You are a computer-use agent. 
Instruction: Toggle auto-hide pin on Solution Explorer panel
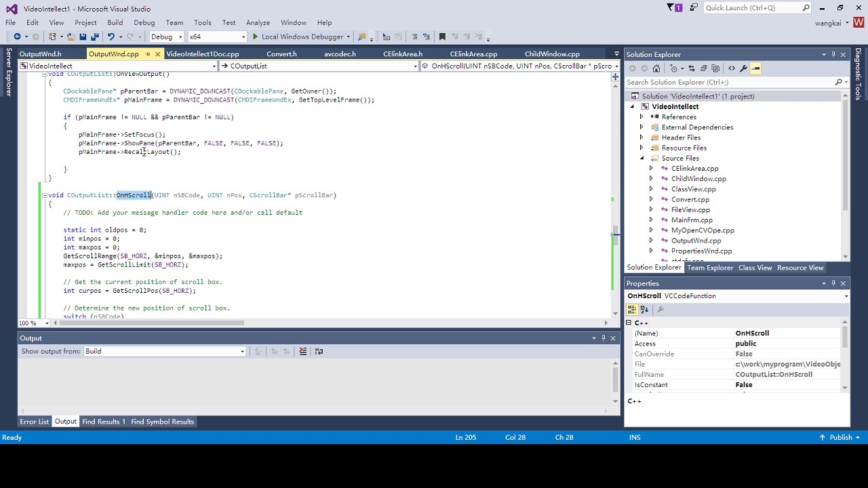click(x=833, y=54)
